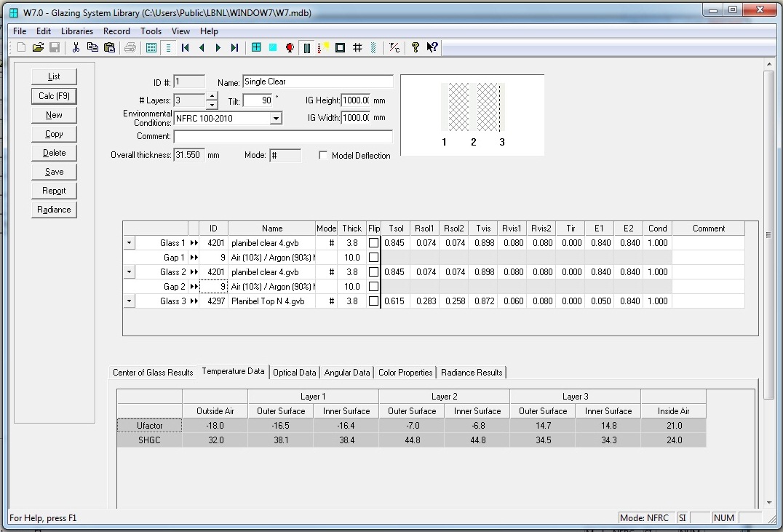This screenshot has width=783, height=532.
Task: Enable the Model Deflection checkbox
Action: coord(323,155)
